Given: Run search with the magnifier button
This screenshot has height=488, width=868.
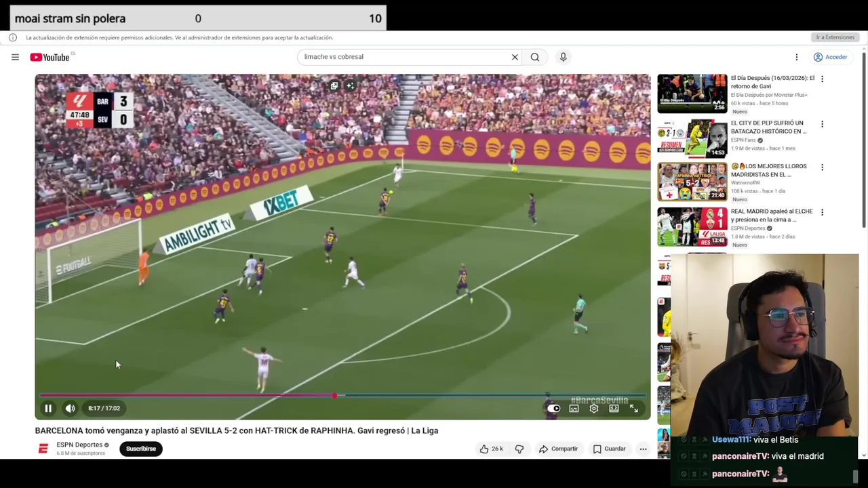Looking at the screenshot, I should tap(535, 57).
